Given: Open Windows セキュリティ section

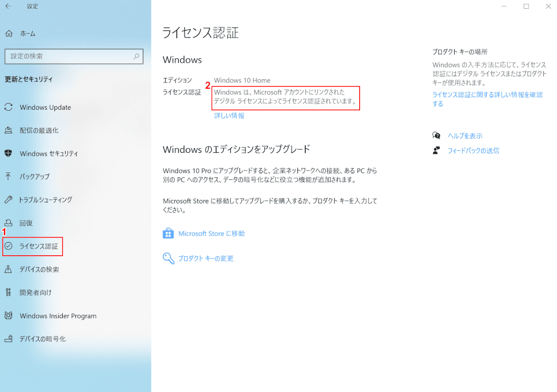Looking at the screenshot, I should point(48,153).
